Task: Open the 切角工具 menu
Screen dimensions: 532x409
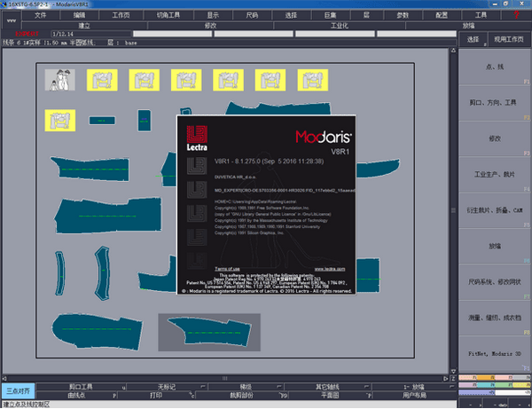Action: click(x=168, y=15)
